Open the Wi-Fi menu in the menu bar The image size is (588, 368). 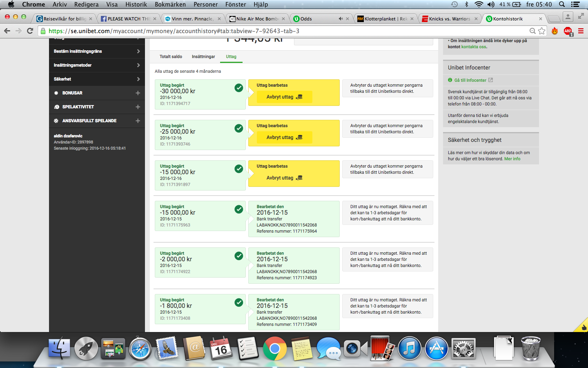[479, 4]
